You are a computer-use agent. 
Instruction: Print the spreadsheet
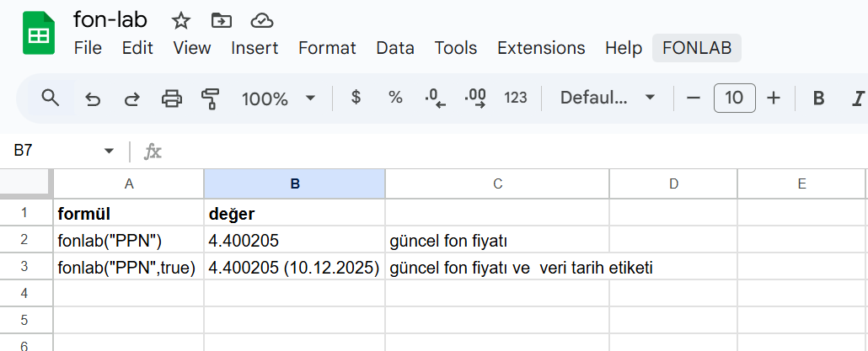(x=172, y=98)
